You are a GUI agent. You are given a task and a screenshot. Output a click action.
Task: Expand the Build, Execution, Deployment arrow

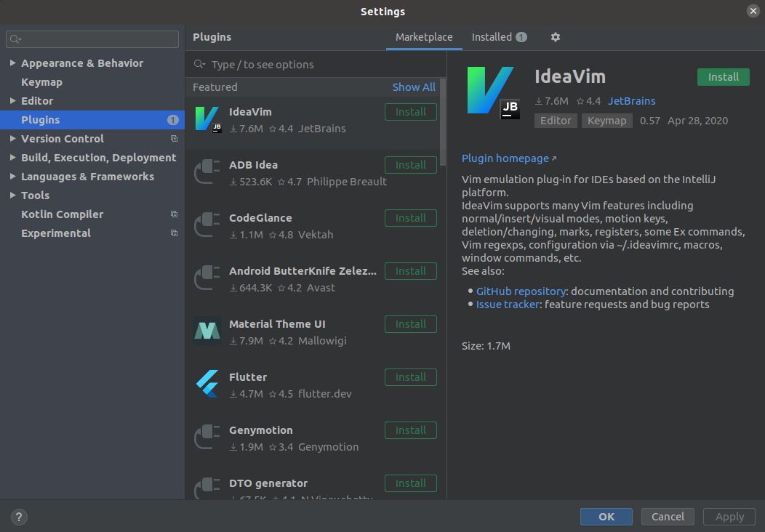click(x=13, y=158)
